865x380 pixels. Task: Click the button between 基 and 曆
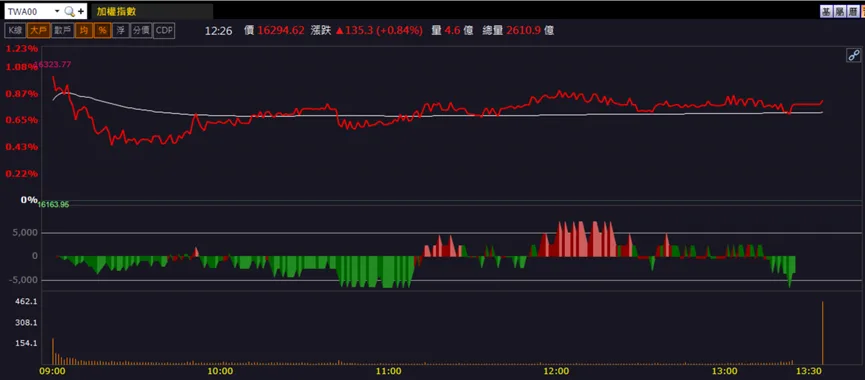[841, 12]
